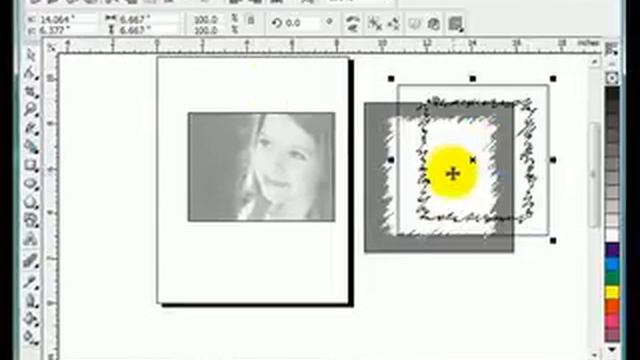640x360 pixels.
Task: Select the Freehand drawing tool
Action: 31,129
